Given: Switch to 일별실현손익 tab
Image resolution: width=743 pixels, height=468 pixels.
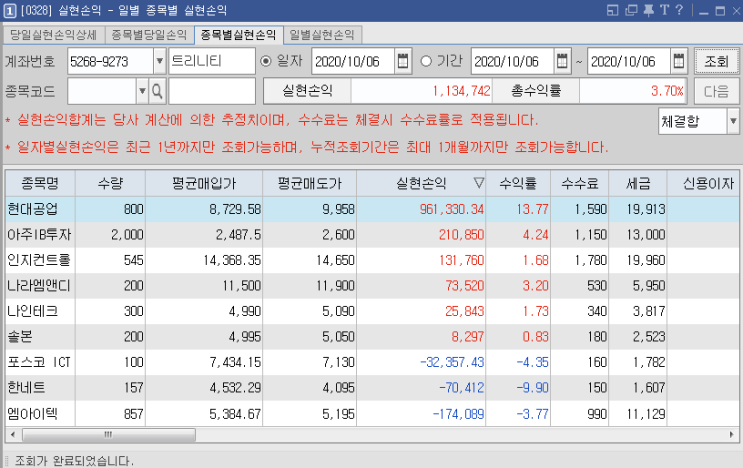Looking at the screenshot, I should pyautogui.click(x=322, y=35).
